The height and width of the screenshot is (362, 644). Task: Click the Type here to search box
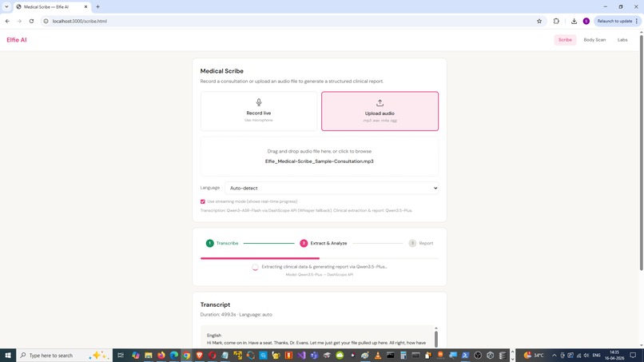click(x=65, y=355)
